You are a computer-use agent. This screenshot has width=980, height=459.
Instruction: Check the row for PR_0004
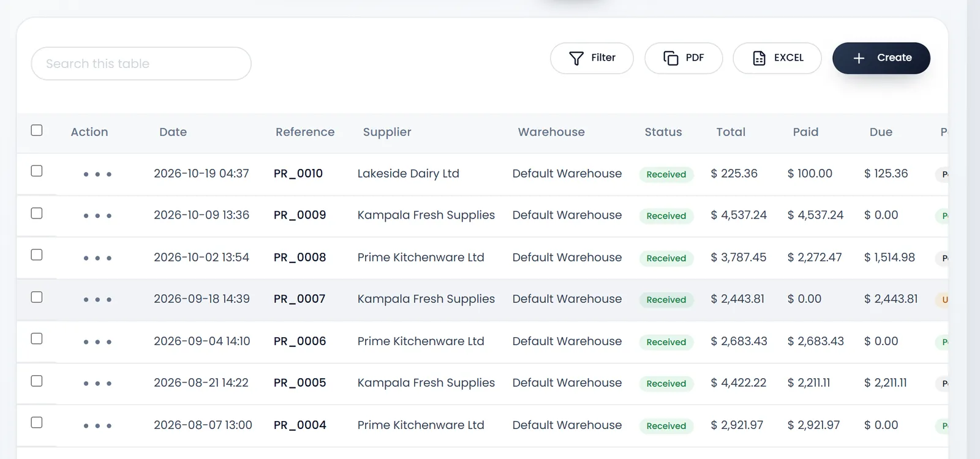(37, 422)
